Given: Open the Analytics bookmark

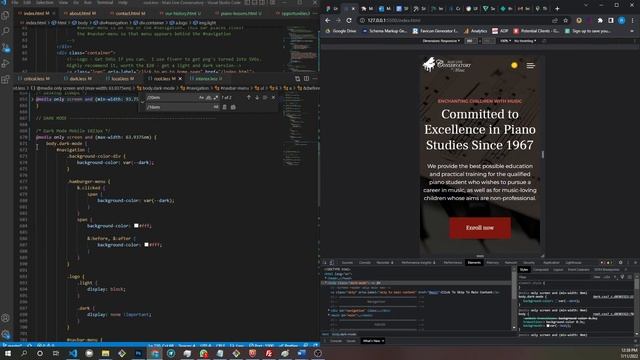Looking at the screenshot, I should coord(476,31).
